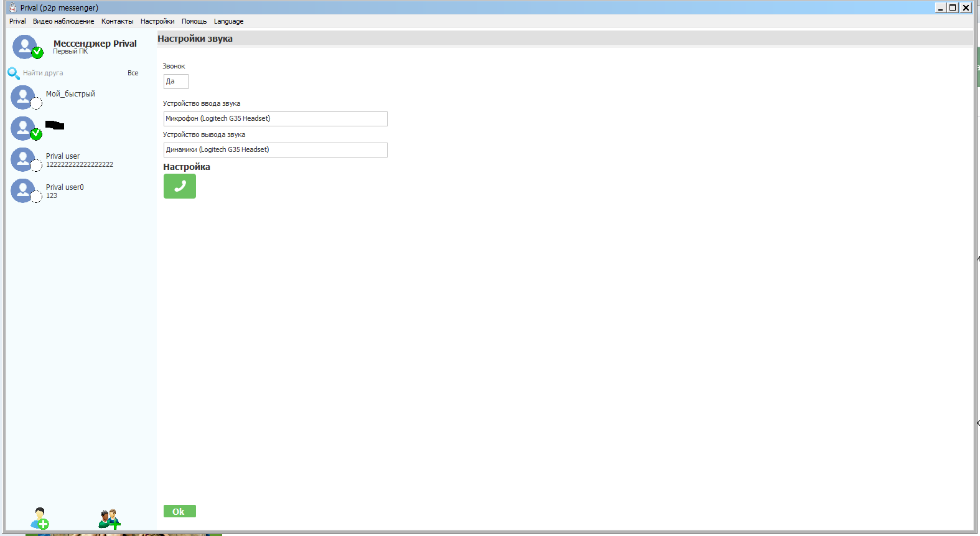Select the Prival user0 contact avatar
Viewport: 980px width, 536px height.
[24, 190]
